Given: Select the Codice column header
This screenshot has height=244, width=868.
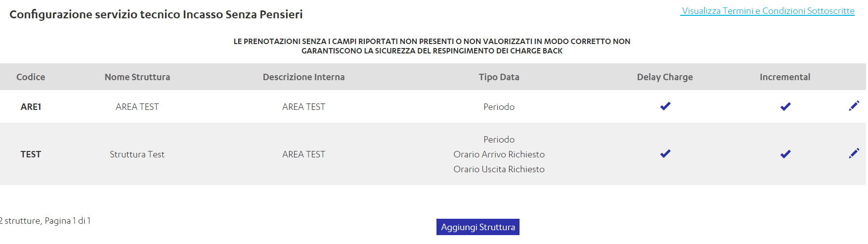Looking at the screenshot, I should point(31,77).
